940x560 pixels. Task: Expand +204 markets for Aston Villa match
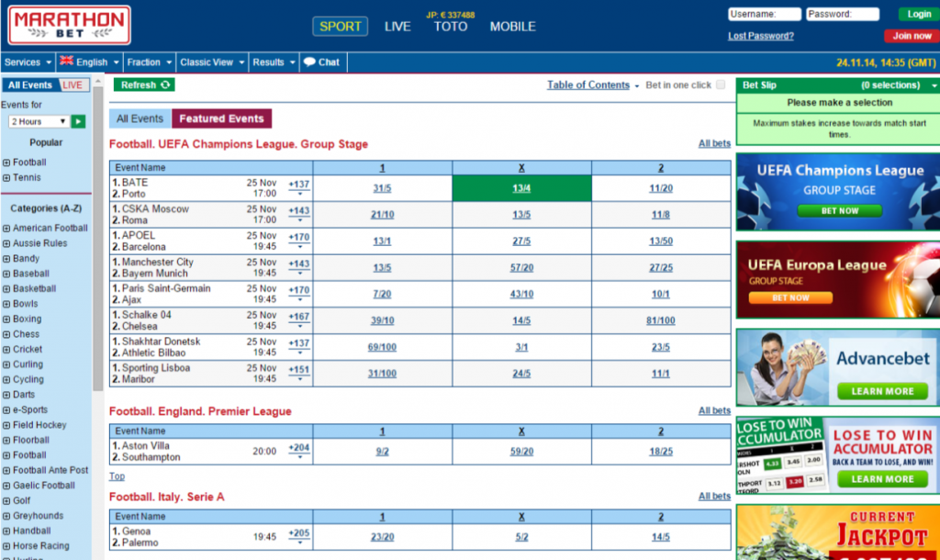click(x=298, y=451)
